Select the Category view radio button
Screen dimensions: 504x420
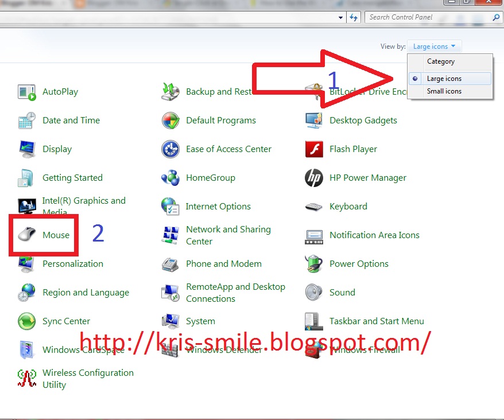click(440, 61)
